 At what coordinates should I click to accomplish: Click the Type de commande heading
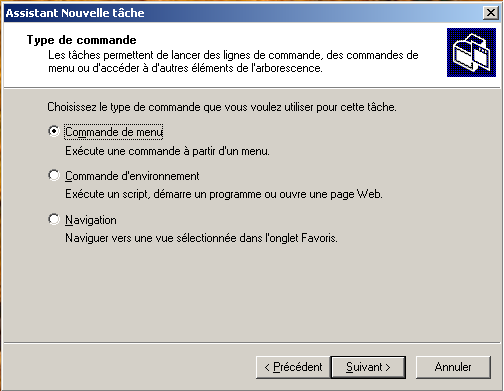point(82,40)
